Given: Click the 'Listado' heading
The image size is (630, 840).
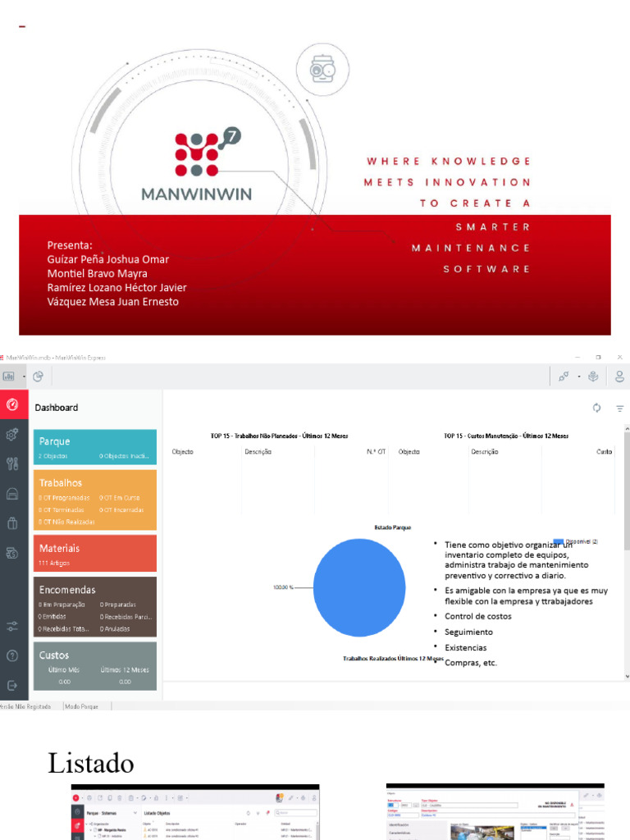Looking at the screenshot, I should pyautogui.click(x=90, y=763).
